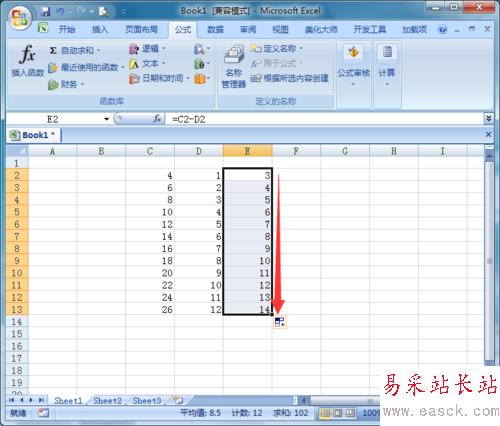Expand the Undo history dropdown
The image size is (500, 426).
pos(70,12)
